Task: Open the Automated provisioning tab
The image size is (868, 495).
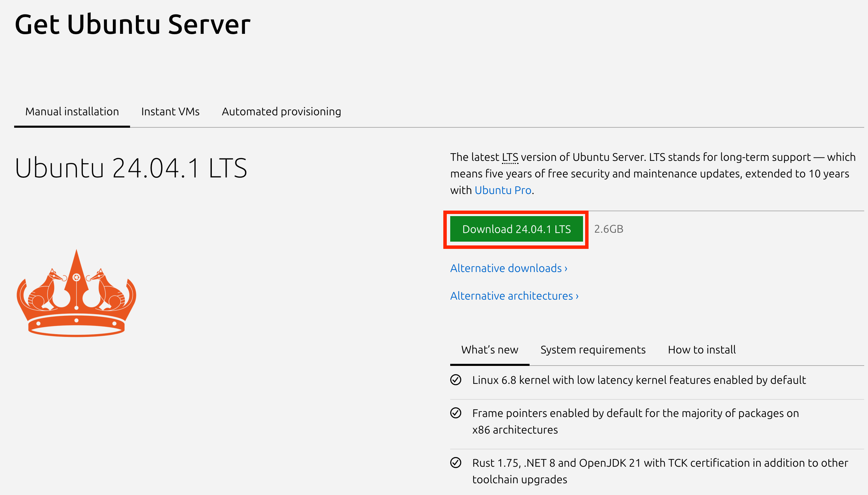Action: 282,111
